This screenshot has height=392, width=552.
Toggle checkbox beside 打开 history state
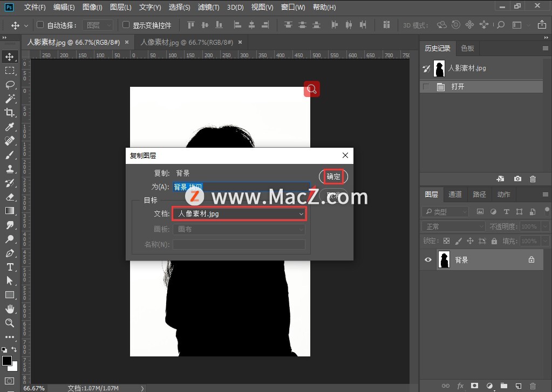coord(426,87)
